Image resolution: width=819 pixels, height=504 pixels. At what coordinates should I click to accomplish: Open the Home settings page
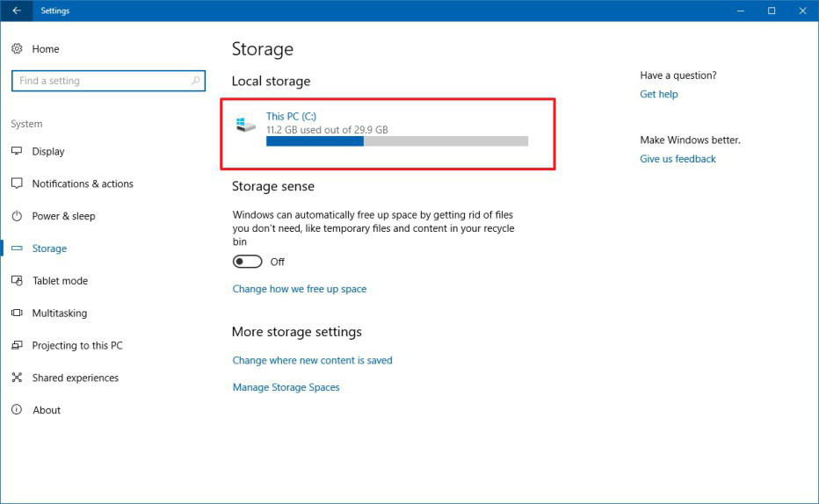click(46, 49)
